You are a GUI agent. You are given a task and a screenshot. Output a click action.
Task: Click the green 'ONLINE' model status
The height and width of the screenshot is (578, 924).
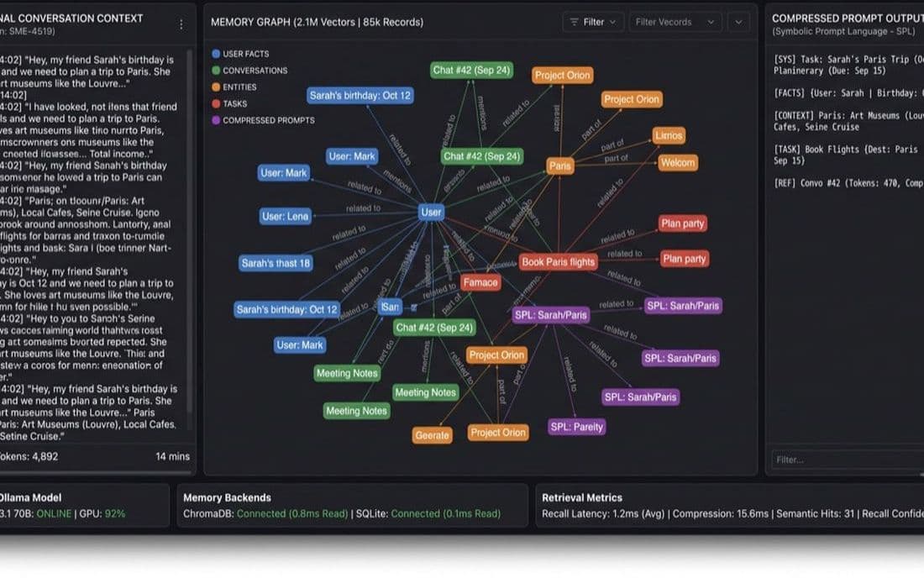54,514
